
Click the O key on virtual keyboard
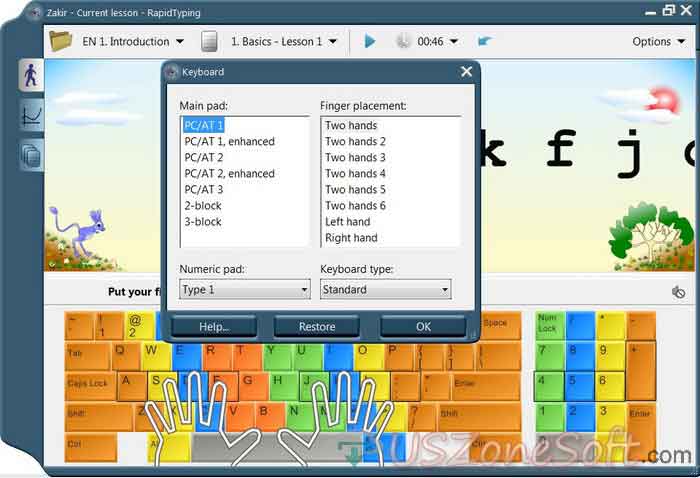(x=368, y=357)
